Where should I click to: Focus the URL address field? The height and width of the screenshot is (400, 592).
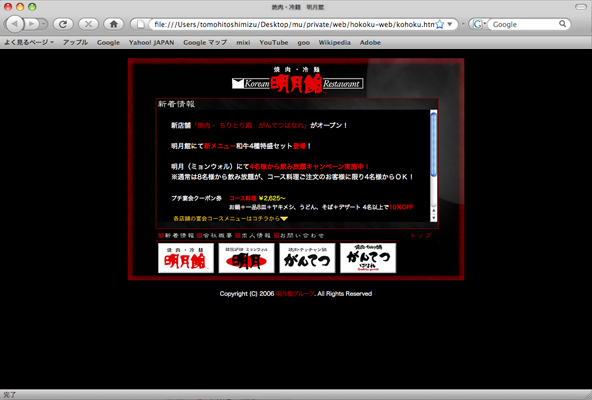click(293, 25)
